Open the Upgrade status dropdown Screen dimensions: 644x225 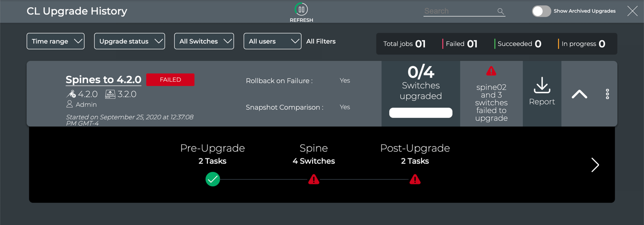click(x=129, y=42)
